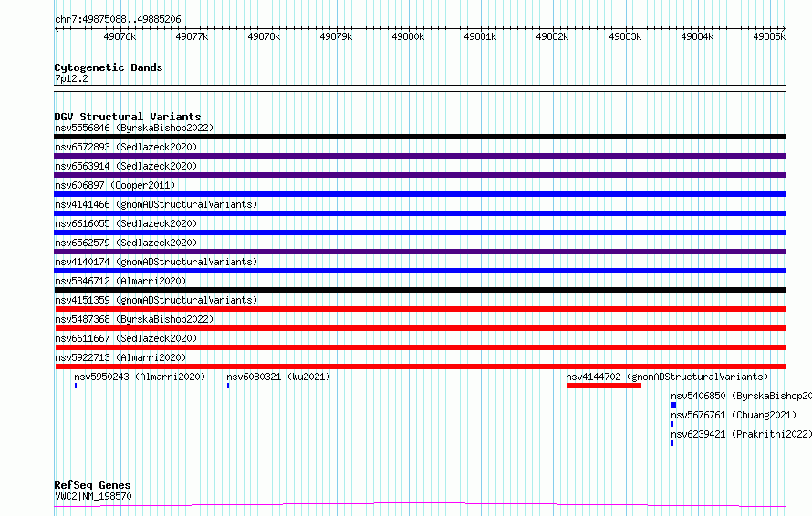The height and width of the screenshot is (516, 812).
Task: Click the blue nsv5676761 marker
Action: coord(672,424)
